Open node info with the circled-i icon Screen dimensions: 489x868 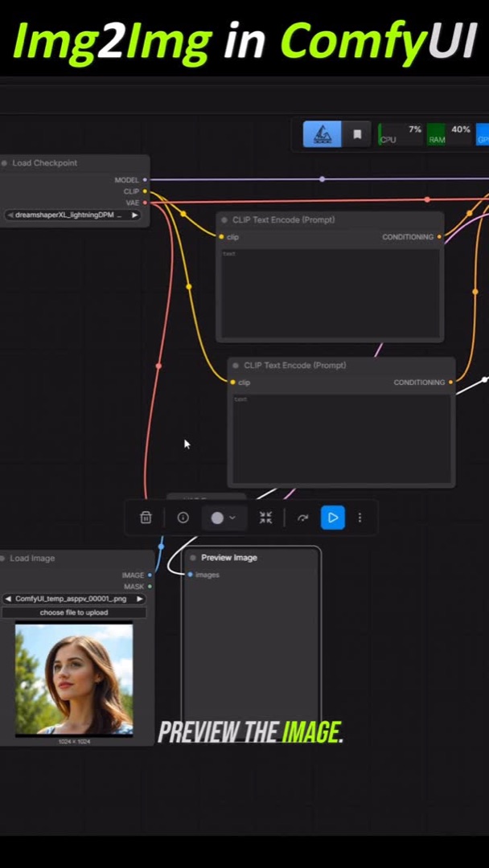pyautogui.click(x=183, y=518)
